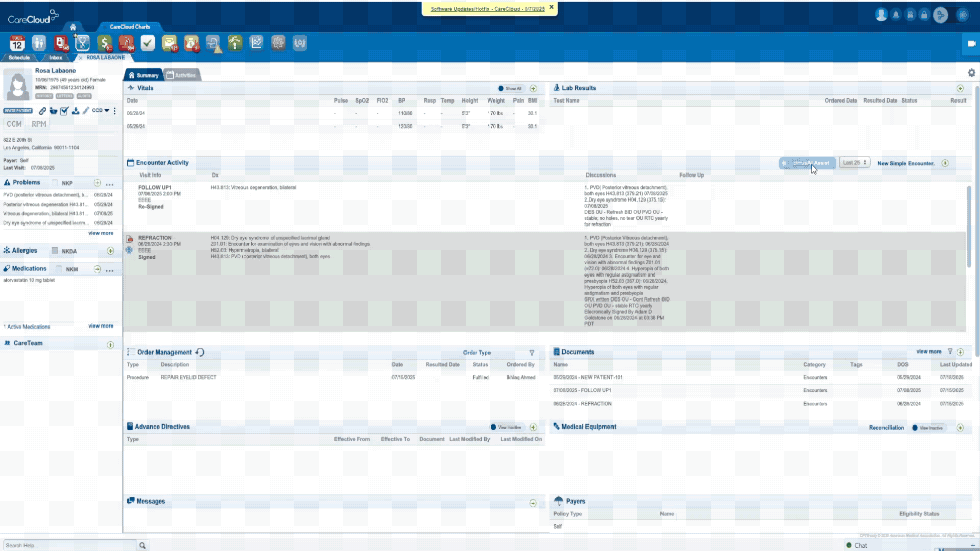
Task: Open summary settings gear icon
Action: (971, 73)
